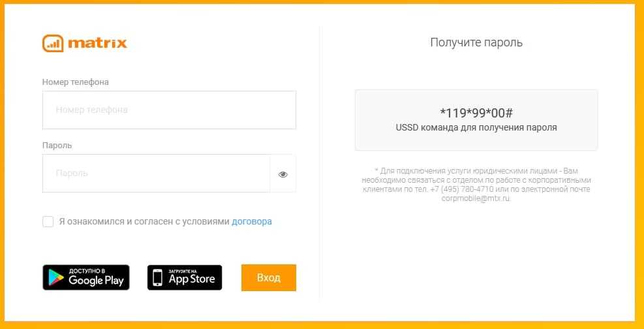Open the Google Play store badge
The width and height of the screenshot is (644, 329).
[86, 277]
